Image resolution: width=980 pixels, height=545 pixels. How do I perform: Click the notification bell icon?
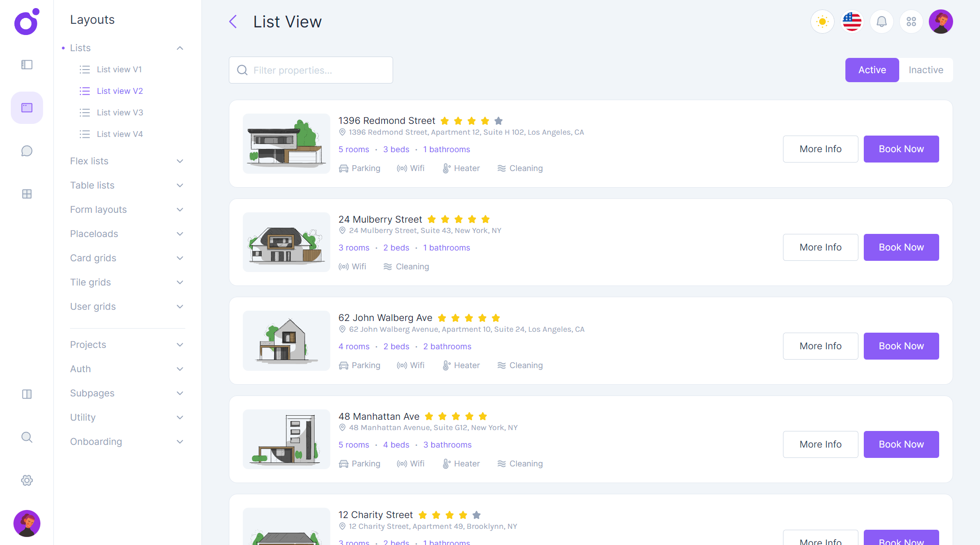[x=881, y=21]
